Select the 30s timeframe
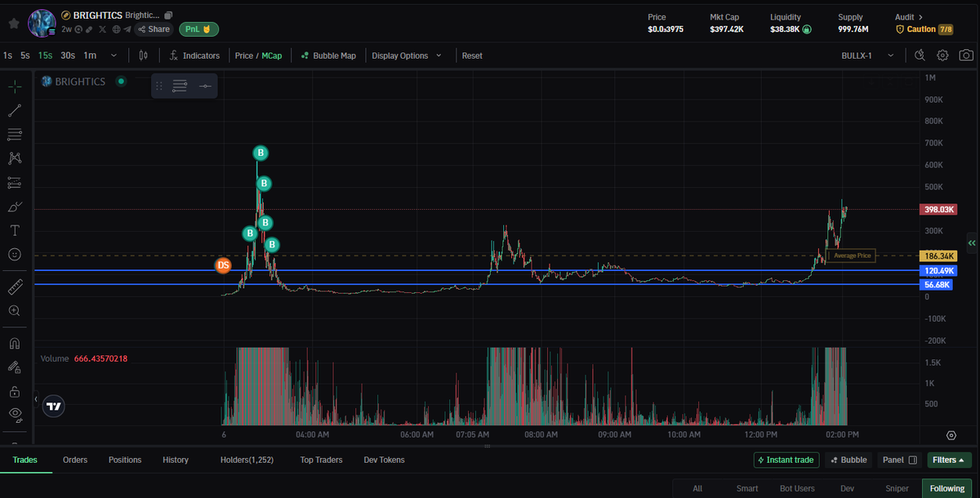Viewport: 980px width, 498px height. click(68, 56)
